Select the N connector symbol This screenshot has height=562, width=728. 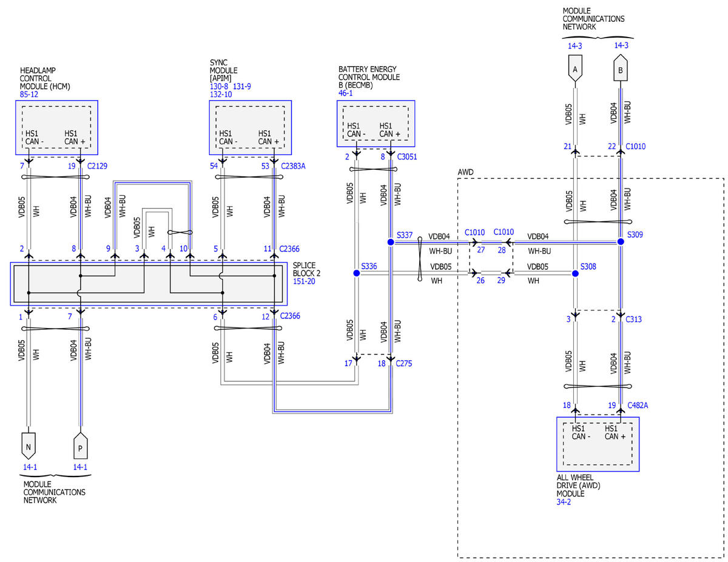[28, 446]
